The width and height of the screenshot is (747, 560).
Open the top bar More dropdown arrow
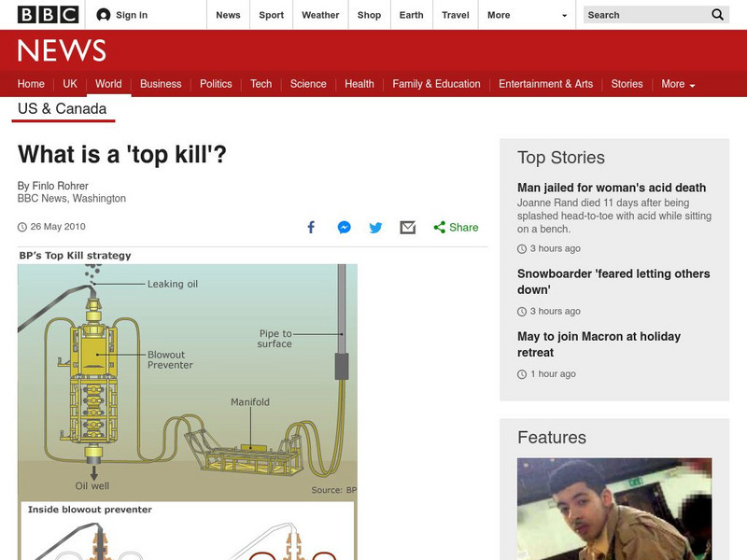(565, 15)
